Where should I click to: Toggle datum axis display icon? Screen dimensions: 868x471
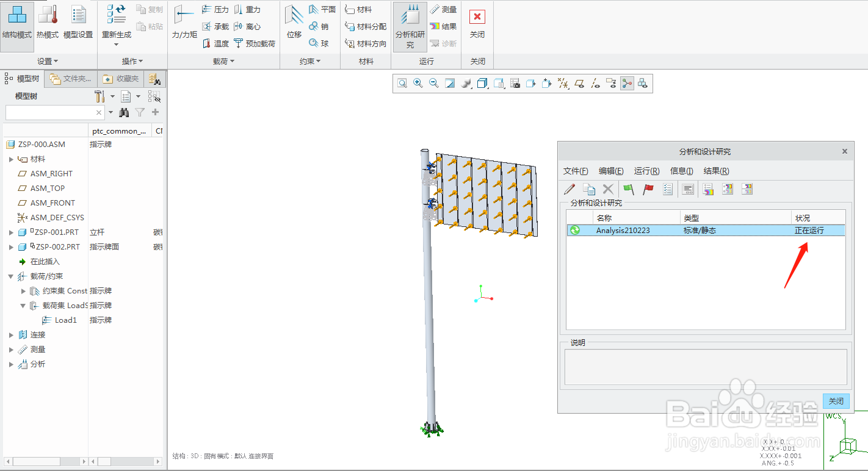[595, 84]
